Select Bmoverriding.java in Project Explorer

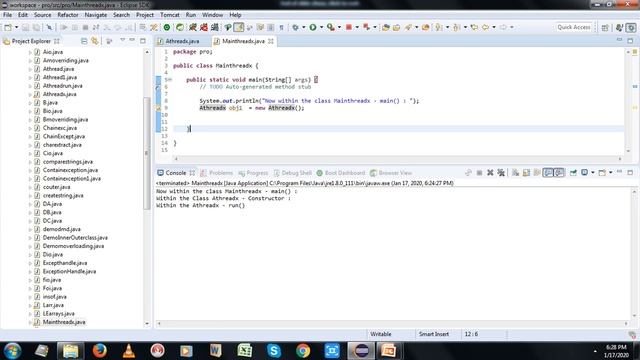(x=65, y=120)
